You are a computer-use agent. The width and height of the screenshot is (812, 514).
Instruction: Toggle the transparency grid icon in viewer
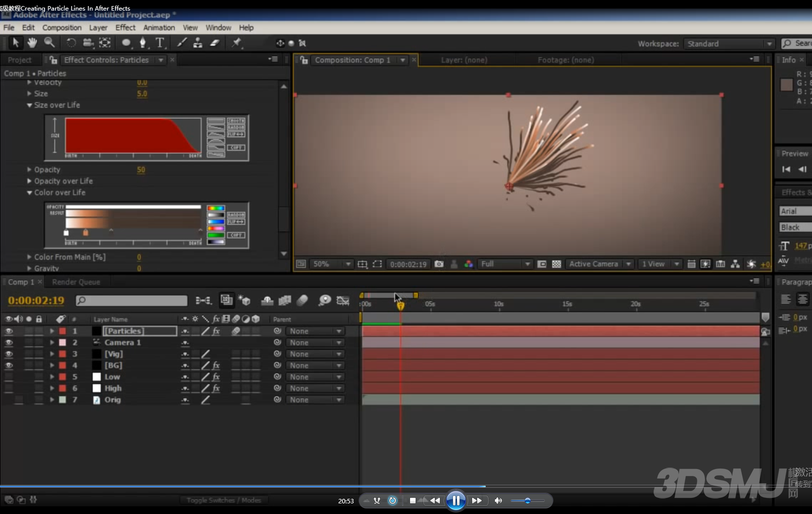(556, 264)
